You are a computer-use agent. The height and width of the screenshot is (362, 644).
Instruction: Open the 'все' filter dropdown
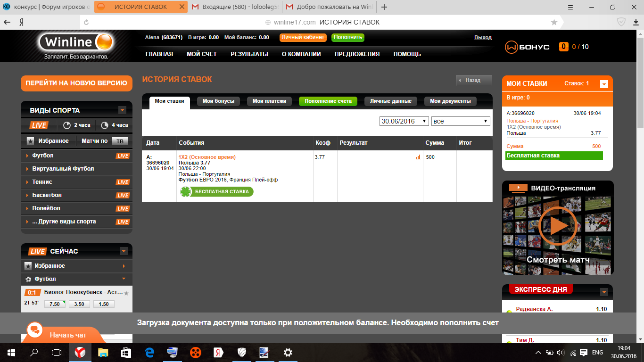coord(461,121)
